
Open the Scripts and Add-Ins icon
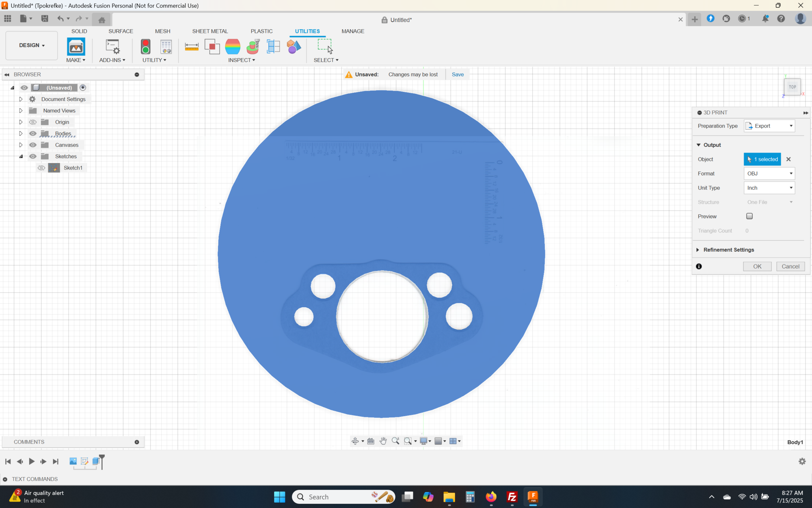click(112, 47)
